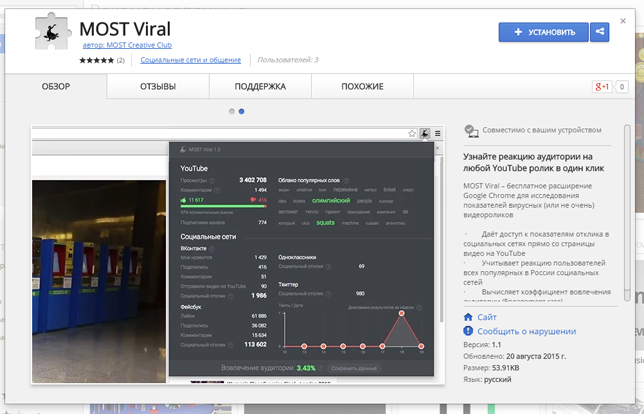Open the ПОДДЕРЖКА tab
The image size is (644, 414).
click(260, 86)
